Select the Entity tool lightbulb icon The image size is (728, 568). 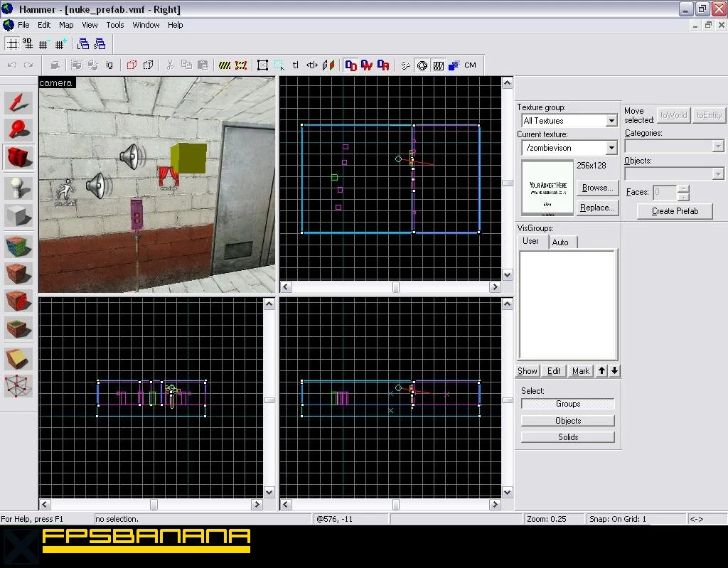point(18,188)
